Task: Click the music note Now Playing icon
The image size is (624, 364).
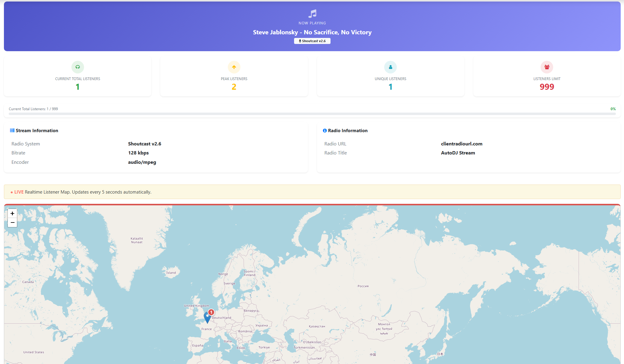Action: coord(312,14)
